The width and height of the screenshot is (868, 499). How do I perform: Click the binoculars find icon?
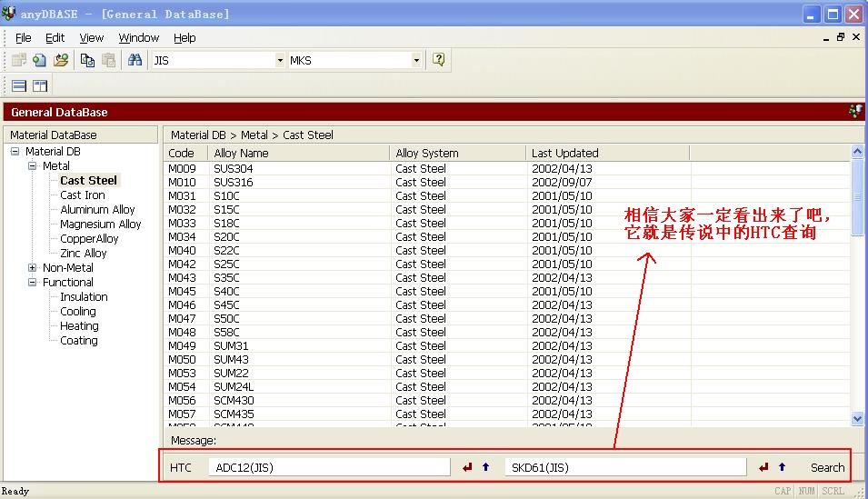[x=135, y=60]
